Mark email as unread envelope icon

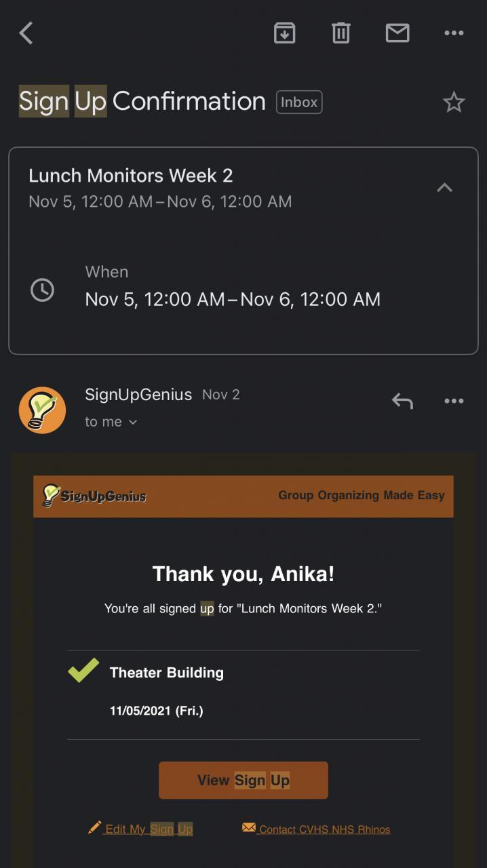397,33
